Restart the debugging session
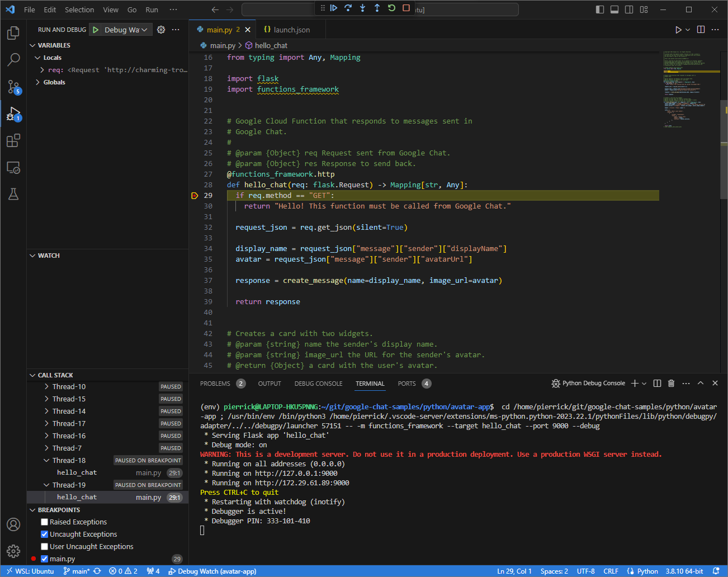This screenshot has width=728, height=577. pos(391,8)
